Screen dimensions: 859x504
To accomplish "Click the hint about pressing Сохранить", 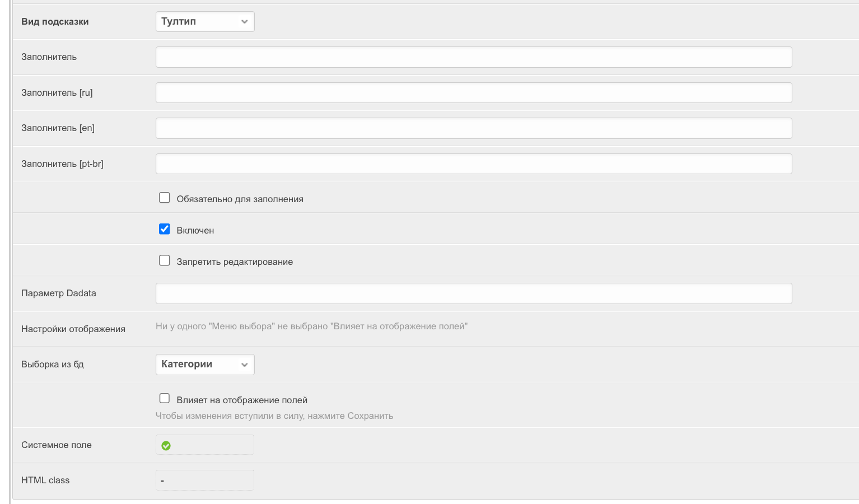I will (274, 416).
